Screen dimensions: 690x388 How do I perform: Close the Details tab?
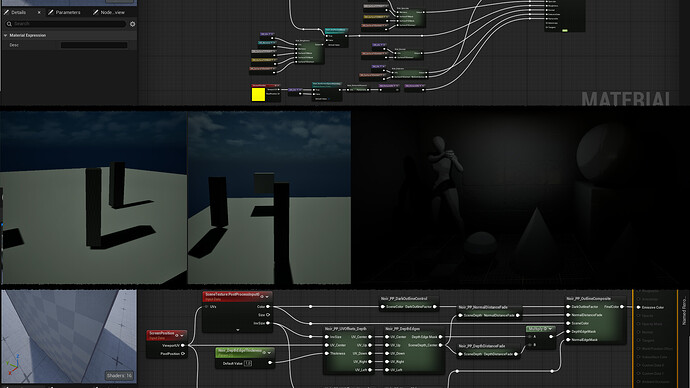pyautogui.click(x=39, y=12)
